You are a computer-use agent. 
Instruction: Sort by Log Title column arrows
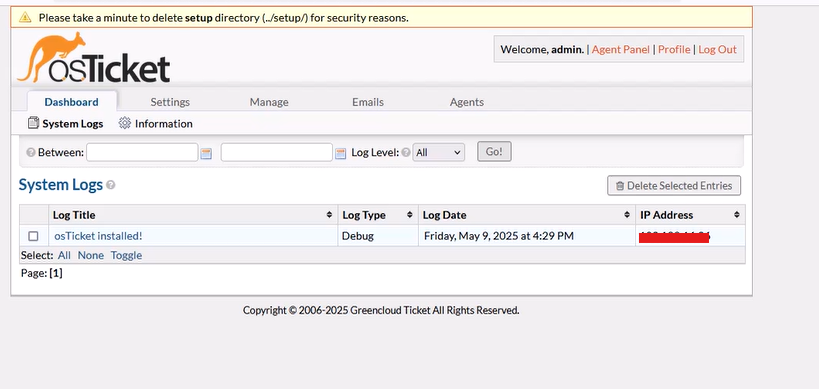[x=329, y=215]
